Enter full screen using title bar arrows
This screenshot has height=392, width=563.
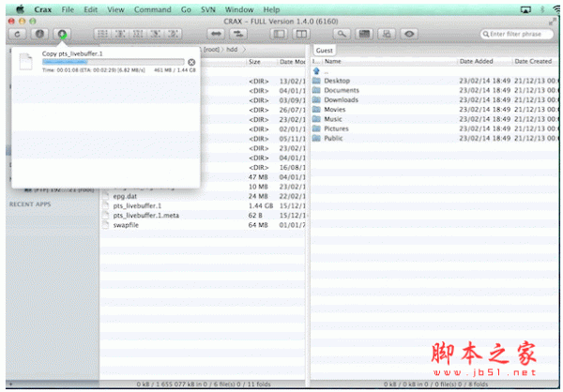point(553,22)
